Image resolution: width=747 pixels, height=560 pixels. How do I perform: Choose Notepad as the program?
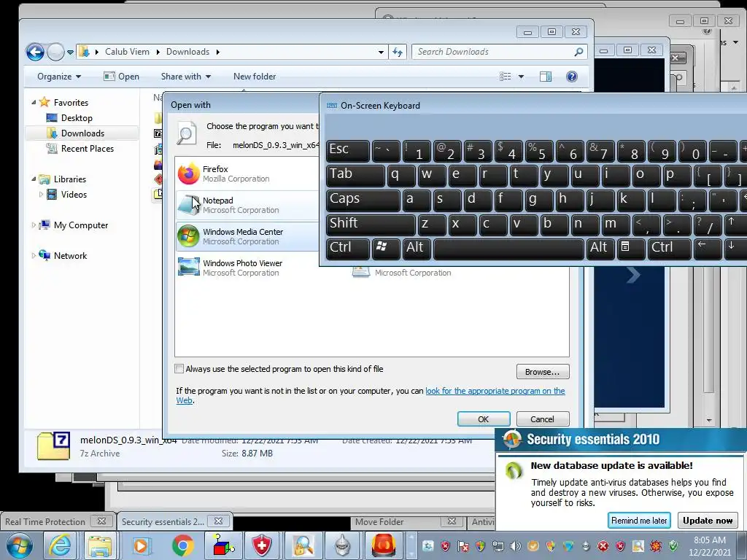click(x=247, y=205)
